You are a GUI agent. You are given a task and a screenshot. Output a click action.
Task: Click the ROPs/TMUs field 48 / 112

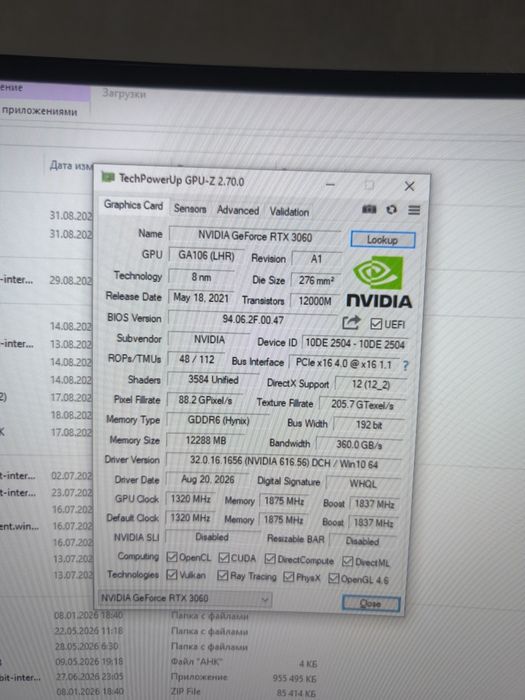(196, 359)
